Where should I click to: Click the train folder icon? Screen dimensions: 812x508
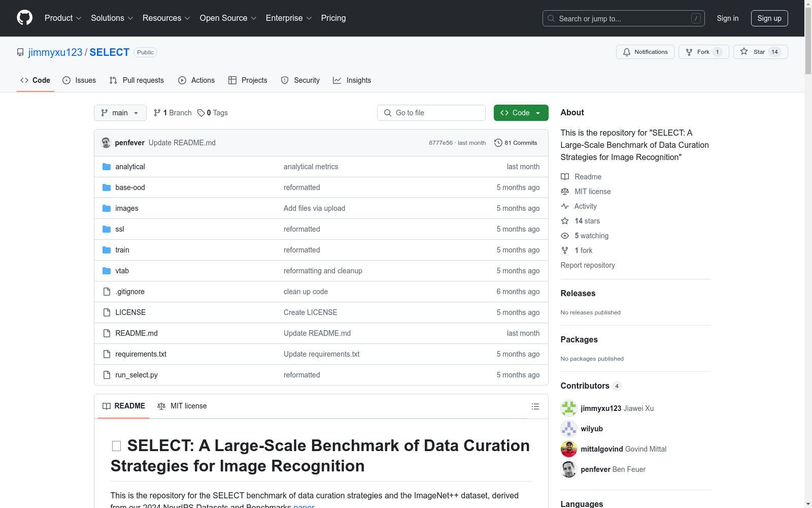(x=107, y=250)
